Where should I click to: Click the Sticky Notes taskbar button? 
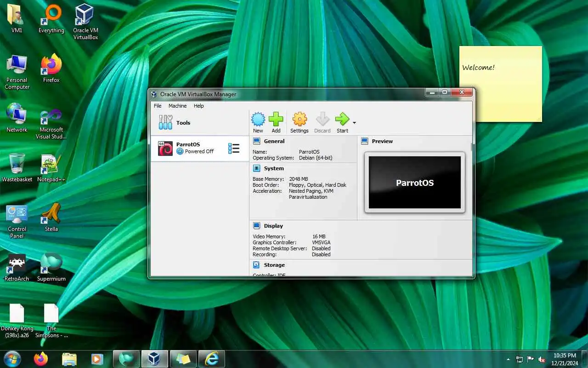click(x=183, y=359)
